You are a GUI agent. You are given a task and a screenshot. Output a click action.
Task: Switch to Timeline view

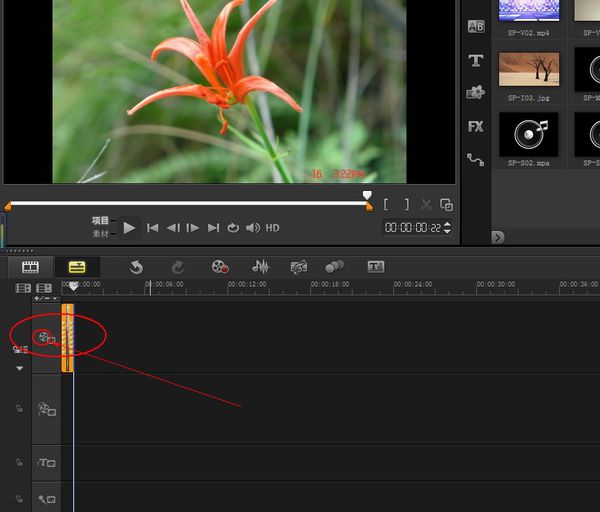[77, 267]
